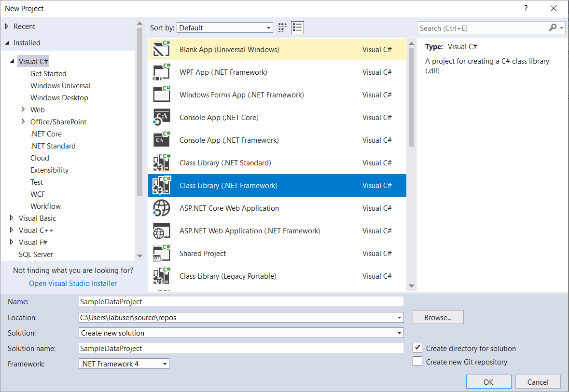
Task: Click the WPF App template icon
Action: point(162,72)
